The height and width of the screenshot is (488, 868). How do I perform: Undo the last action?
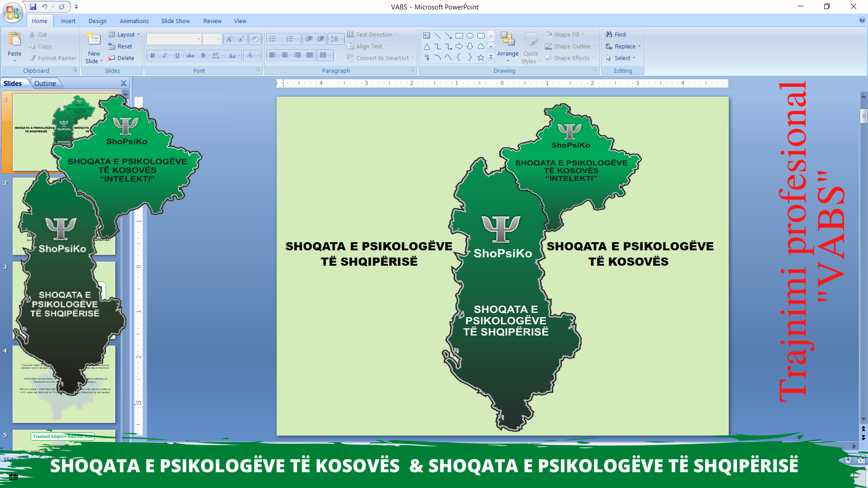(x=45, y=7)
